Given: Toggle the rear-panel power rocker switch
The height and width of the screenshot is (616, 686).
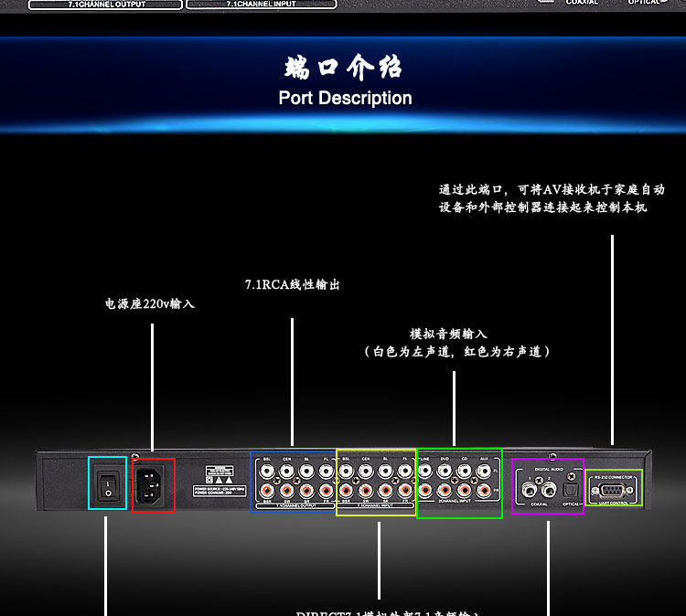Looking at the screenshot, I should (108, 484).
